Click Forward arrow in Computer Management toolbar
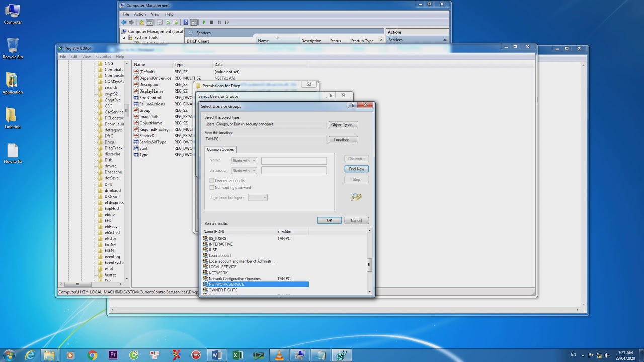This screenshot has height=362, width=644. pos(132,22)
